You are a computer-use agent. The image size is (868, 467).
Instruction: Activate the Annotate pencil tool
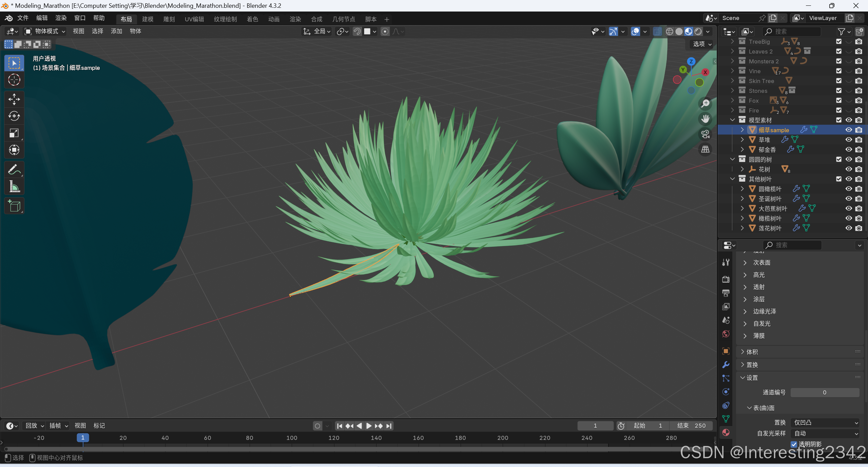pyautogui.click(x=14, y=169)
